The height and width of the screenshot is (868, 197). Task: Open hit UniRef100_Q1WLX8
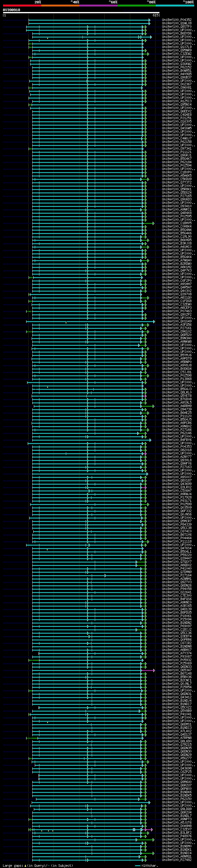(177, 23)
